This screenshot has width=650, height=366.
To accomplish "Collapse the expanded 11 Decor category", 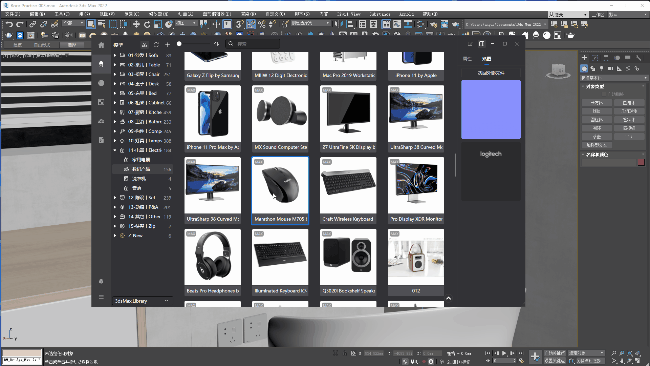I will (115, 150).
